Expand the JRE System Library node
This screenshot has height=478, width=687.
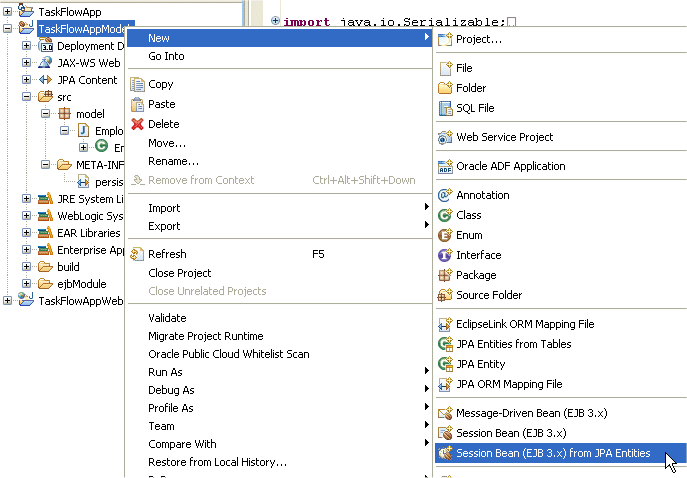point(27,199)
